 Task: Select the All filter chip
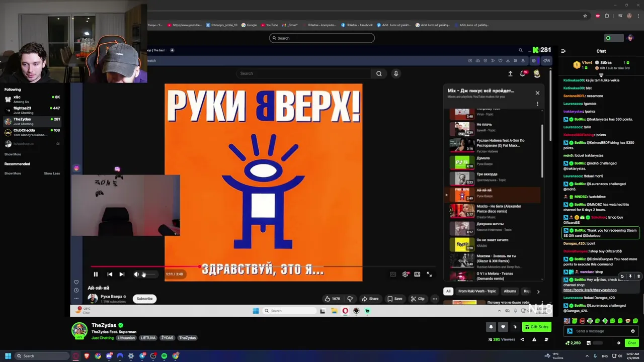click(448, 291)
